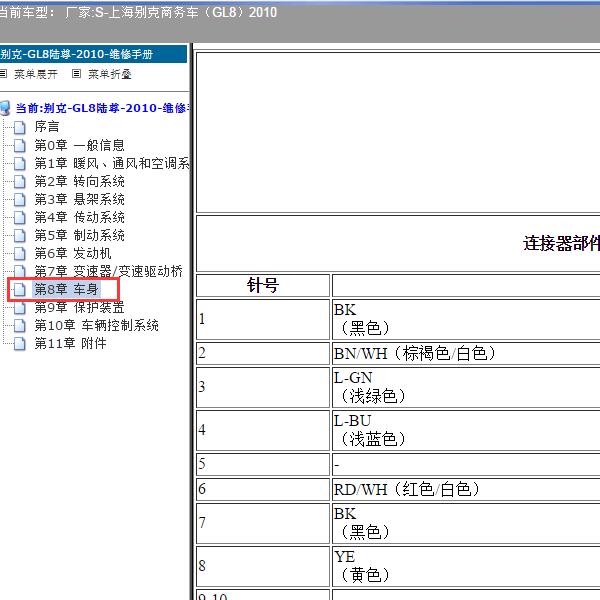Click BK（黑色）cell in pin 1 row
Screen dimensions: 600x600
point(466,319)
